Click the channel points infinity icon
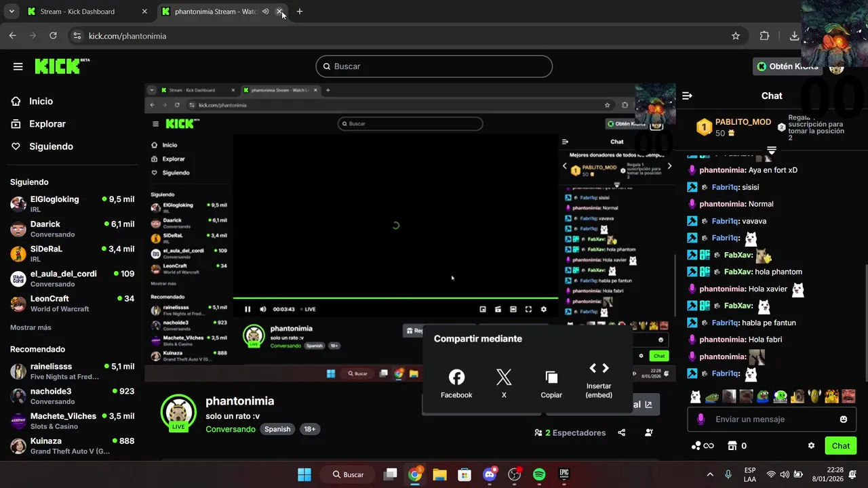Viewport: 868px width, 488px height. pyautogui.click(x=703, y=446)
